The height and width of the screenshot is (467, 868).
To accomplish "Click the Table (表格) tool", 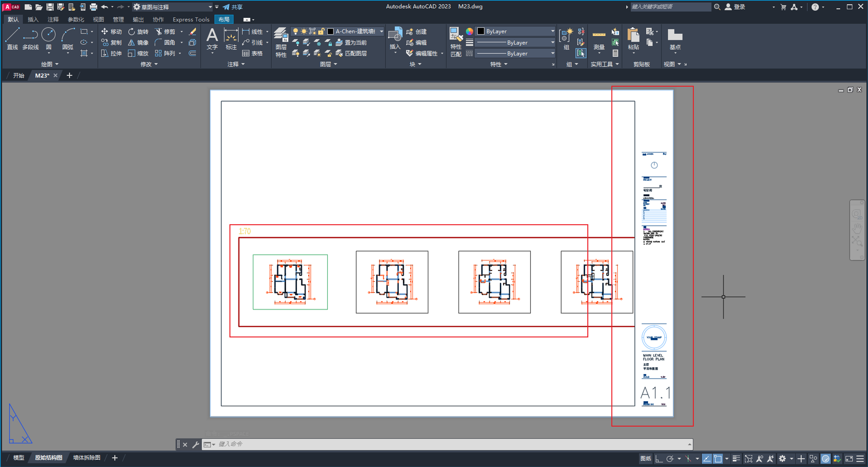I will click(253, 53).
